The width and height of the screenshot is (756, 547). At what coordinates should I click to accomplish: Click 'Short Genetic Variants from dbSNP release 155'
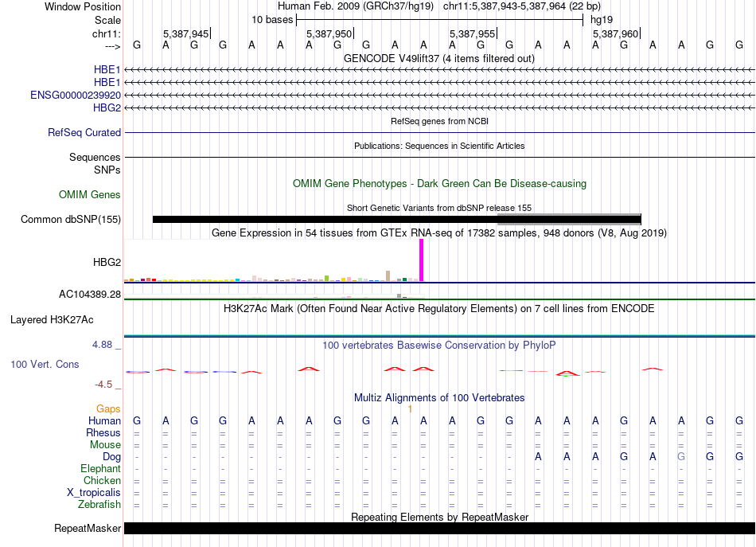coord(439,208)
